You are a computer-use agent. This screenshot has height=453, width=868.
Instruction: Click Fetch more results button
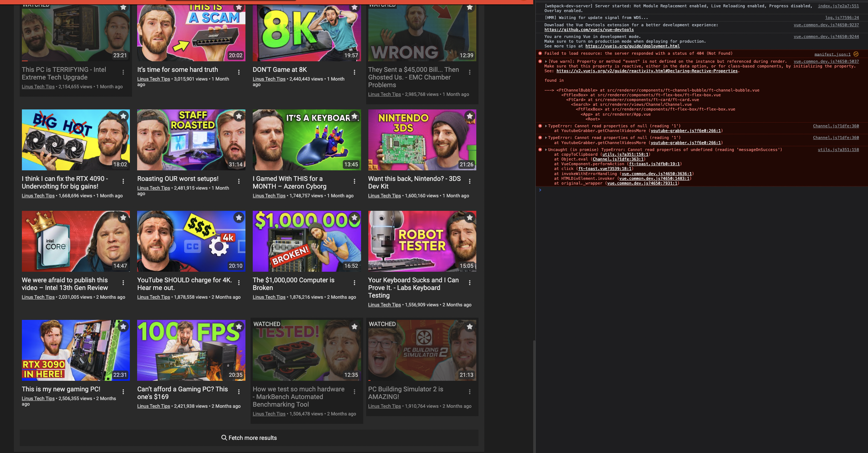tap(249, 438)
